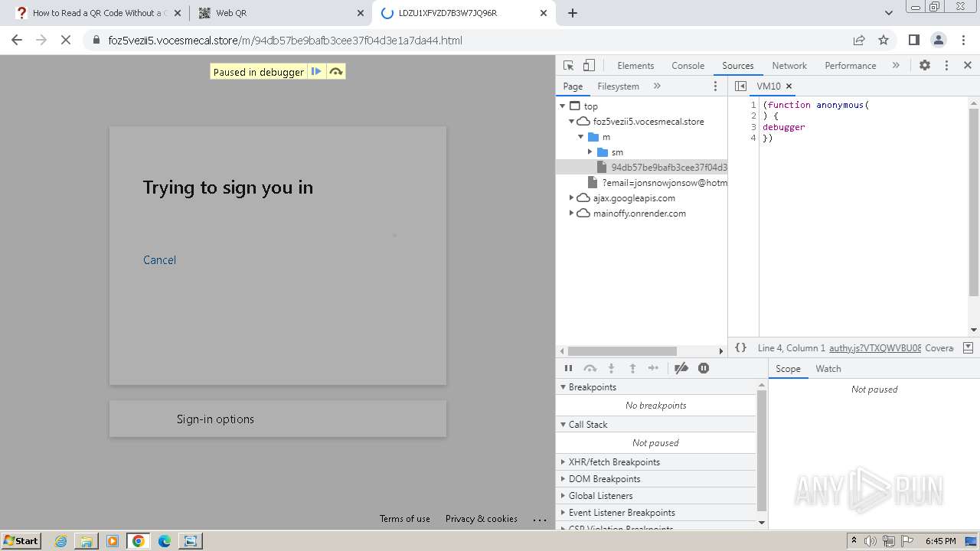Toggle deactivate breakpoints icon
This screenshot has height=551, width=980.
coord(681,368)
